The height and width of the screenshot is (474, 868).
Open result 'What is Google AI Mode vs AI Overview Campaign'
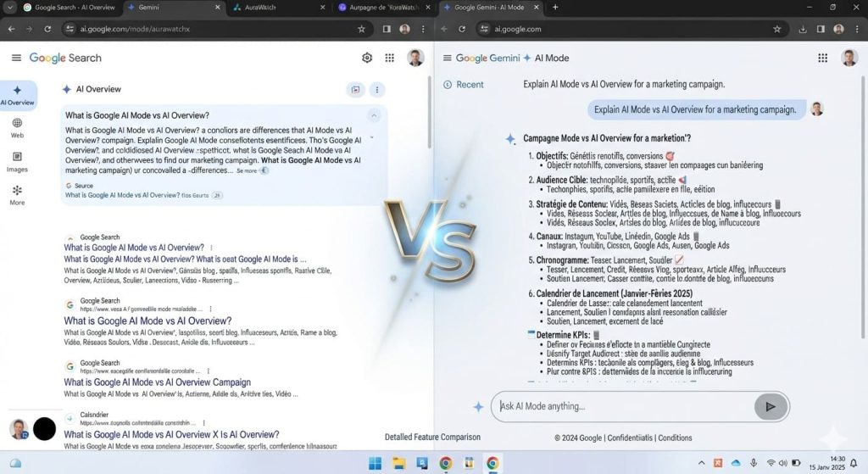click(x=157, y=382)
